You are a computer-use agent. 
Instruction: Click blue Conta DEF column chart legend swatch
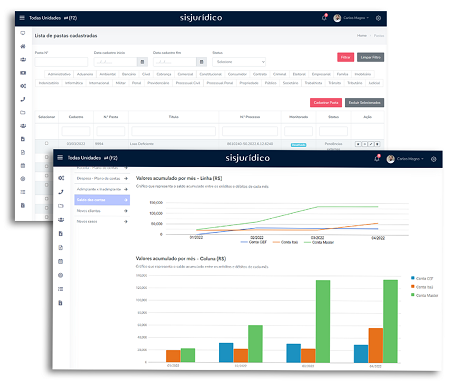click(x=413, y=278)
